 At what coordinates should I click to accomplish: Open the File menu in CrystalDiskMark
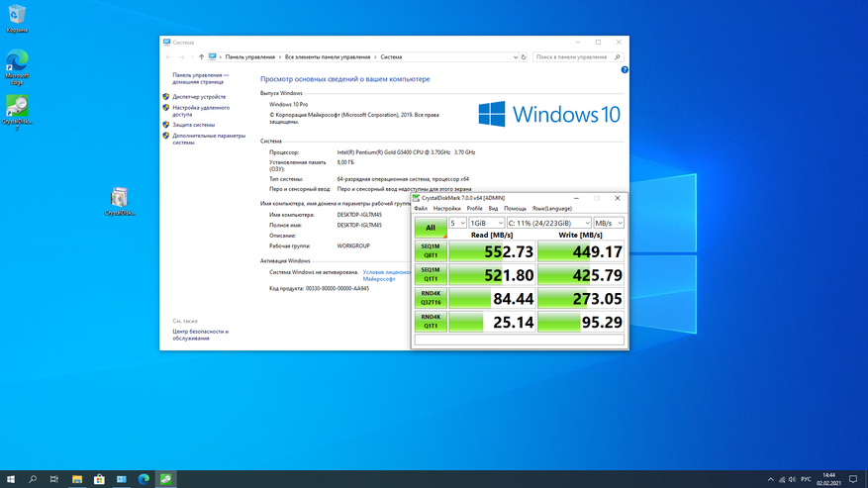pos(421,209)
